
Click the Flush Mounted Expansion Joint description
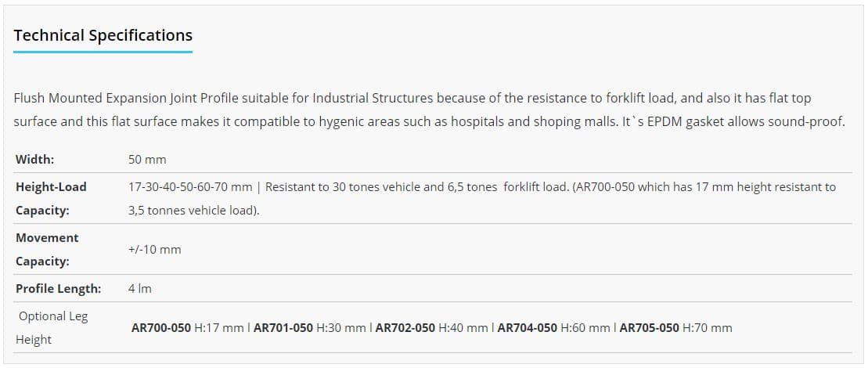(x=429, y=110)
